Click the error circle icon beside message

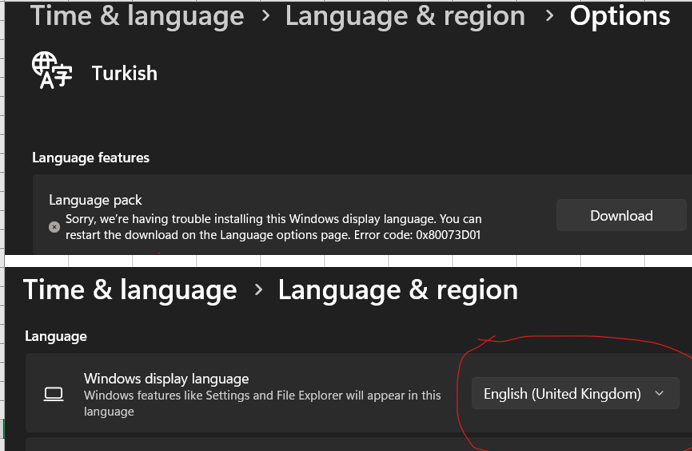54,227
